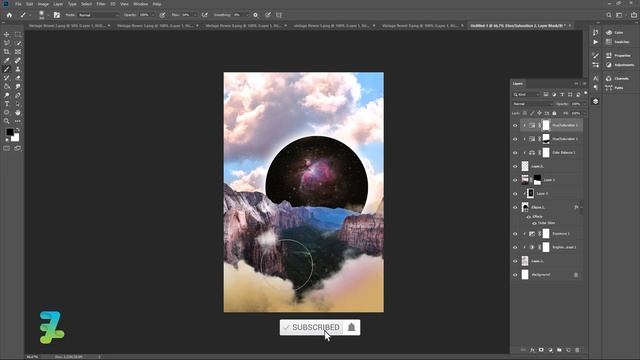Select the Zoom tool

[7, 121]
